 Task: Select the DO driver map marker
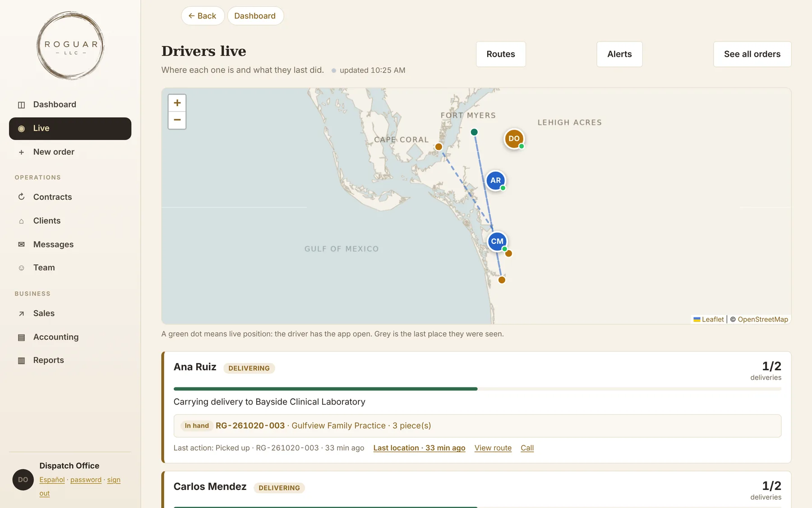pos(514,139)
